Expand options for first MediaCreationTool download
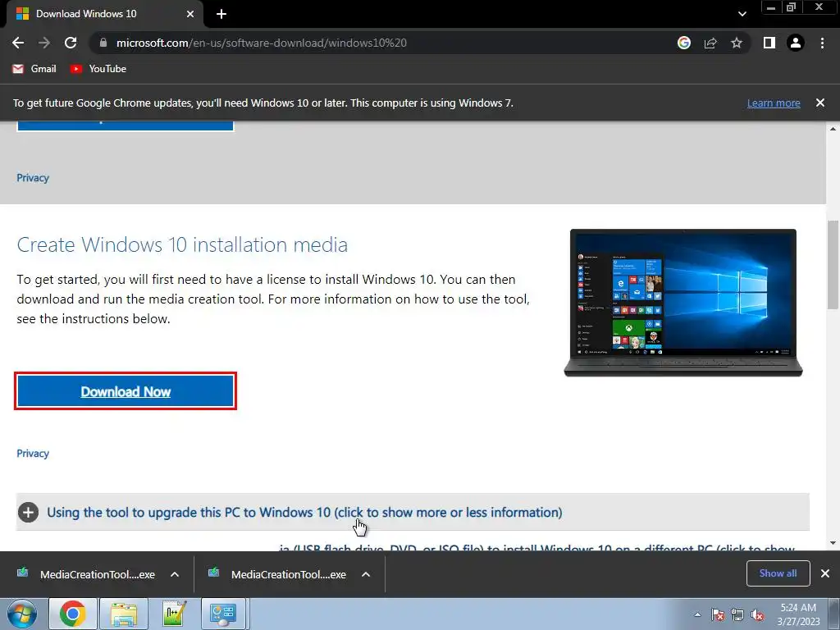840x630 pixels. (x=175, y=574)
